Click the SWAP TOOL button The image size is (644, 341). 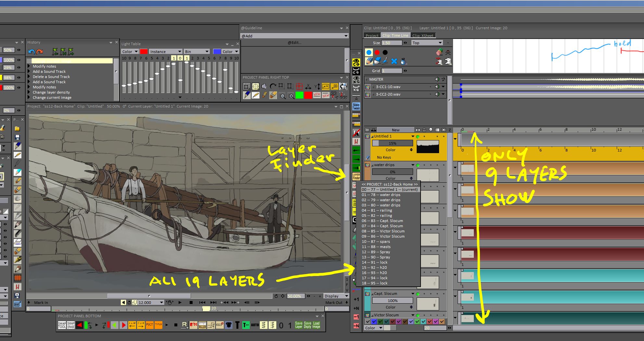tap(62, 325)
